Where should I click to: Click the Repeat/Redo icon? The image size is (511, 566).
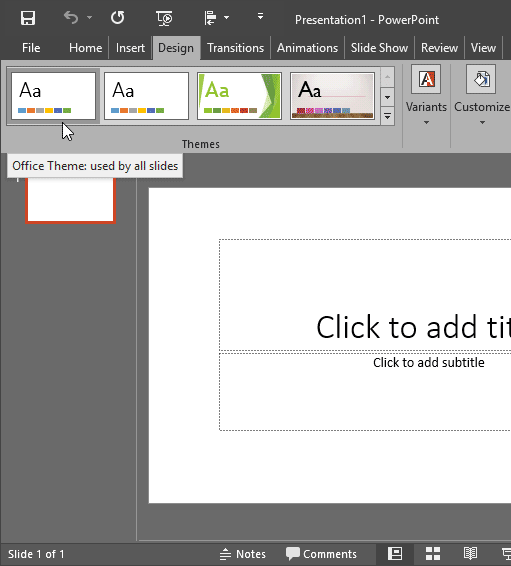(118, 17)
